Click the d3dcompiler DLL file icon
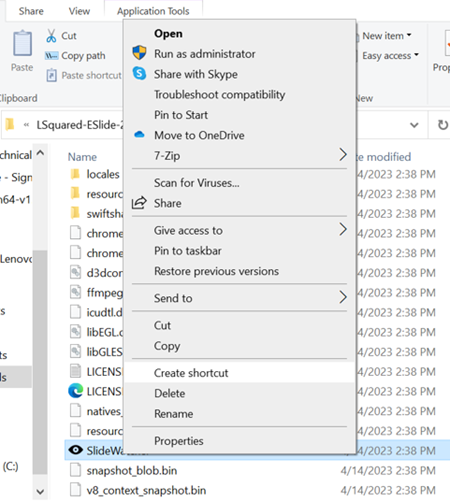This screenshot has height=502, width=450. click(75, 273)
